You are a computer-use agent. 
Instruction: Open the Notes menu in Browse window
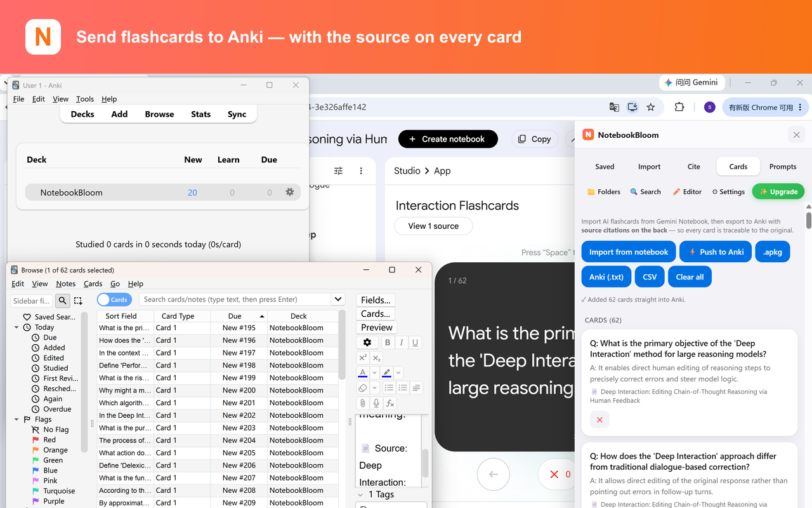pyautogui.click(x=65, y=284)
